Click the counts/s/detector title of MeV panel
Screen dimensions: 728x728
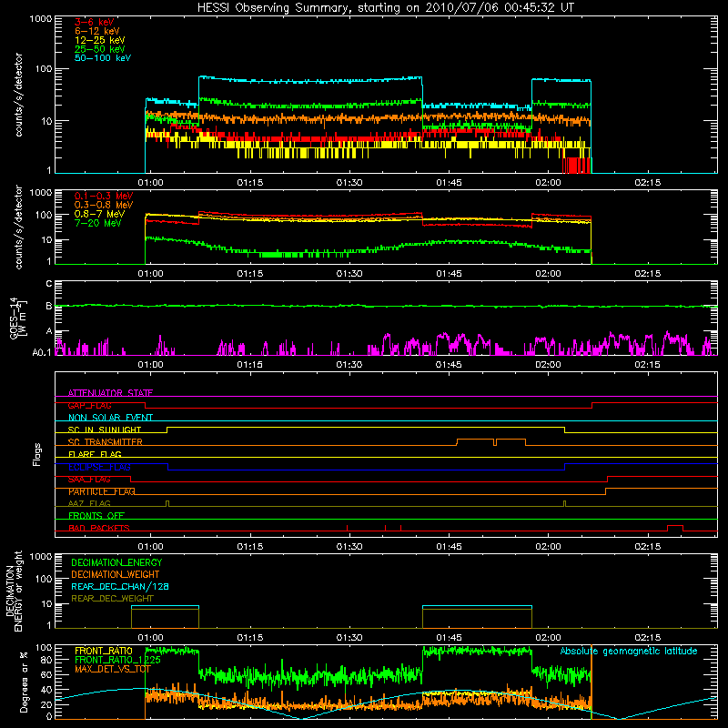pyautogui.click(x=18, y=227)
